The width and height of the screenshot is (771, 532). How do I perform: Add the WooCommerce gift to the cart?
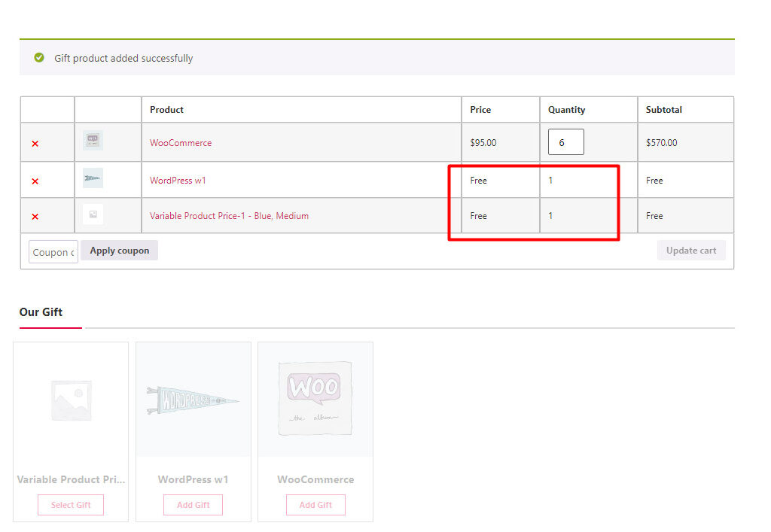[315, 504]
